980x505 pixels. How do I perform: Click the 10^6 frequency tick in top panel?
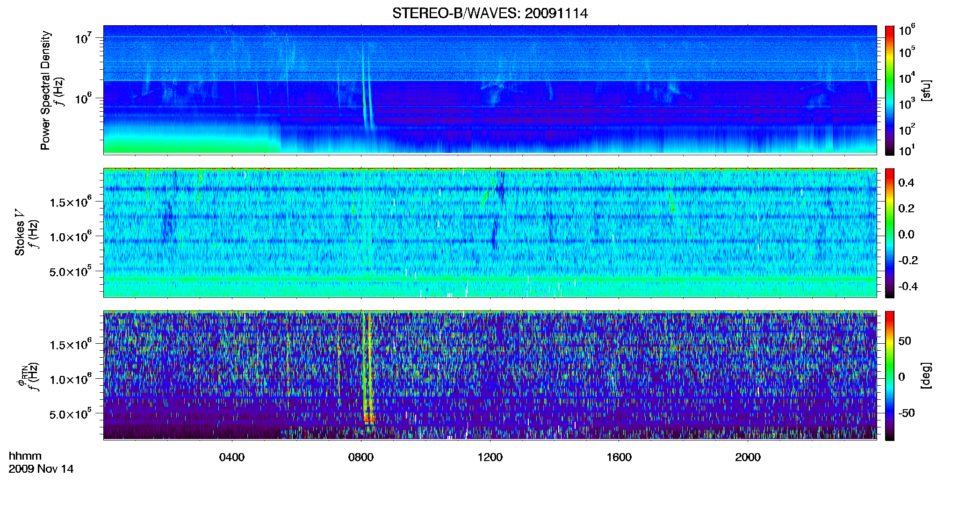pyautogui.click(x=83, y=98)
